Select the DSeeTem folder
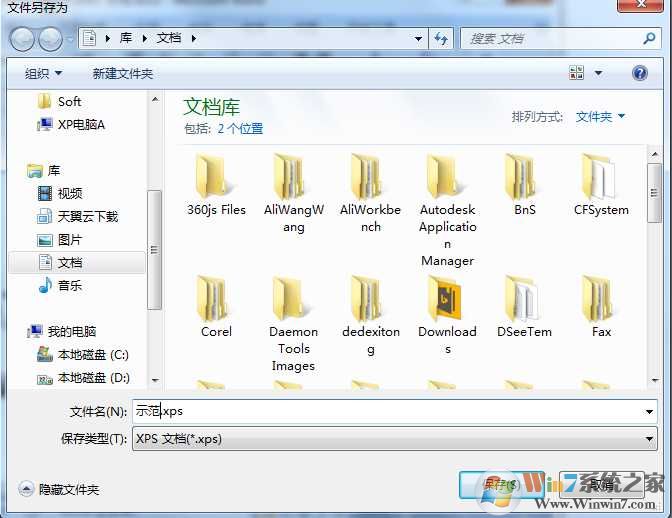This screenshot has width=672, height=518. point(525,307)
